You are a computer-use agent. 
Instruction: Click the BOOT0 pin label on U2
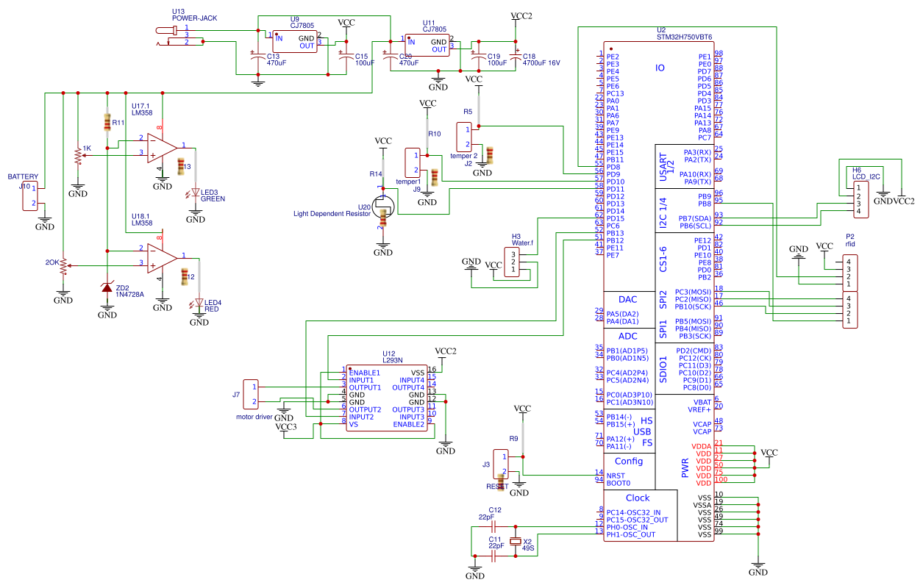click(x=617, y=483)
